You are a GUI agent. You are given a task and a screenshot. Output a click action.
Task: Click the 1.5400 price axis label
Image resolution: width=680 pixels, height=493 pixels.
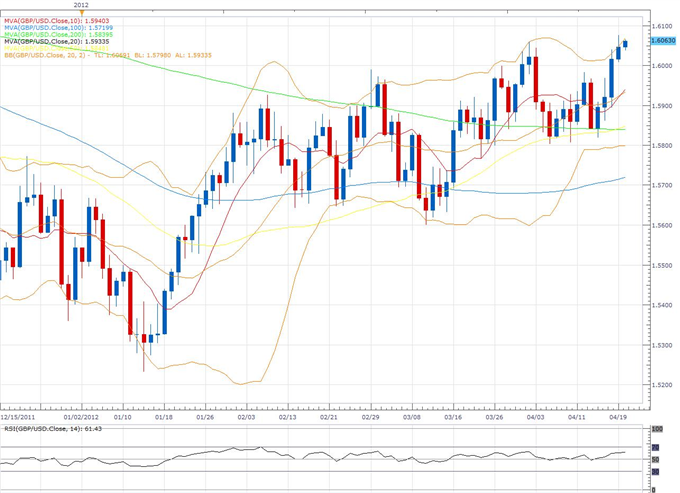pos(662,305)
